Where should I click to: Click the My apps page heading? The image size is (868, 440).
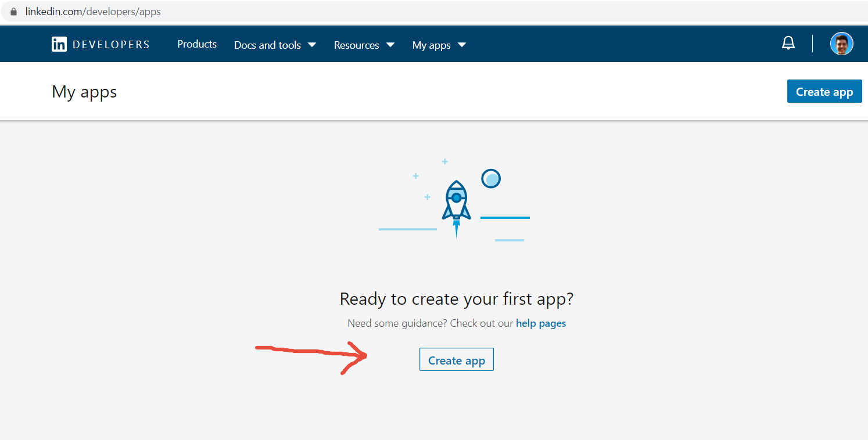84,92
